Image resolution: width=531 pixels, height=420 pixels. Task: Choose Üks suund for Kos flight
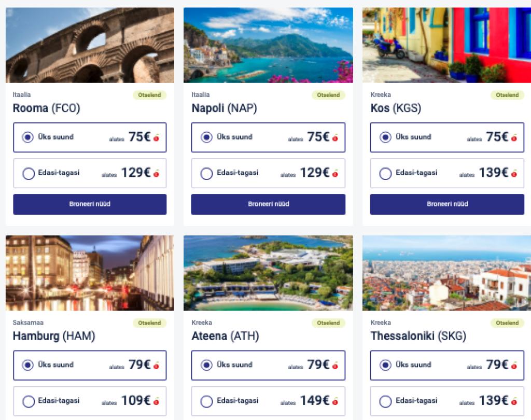tap(385, 137)
